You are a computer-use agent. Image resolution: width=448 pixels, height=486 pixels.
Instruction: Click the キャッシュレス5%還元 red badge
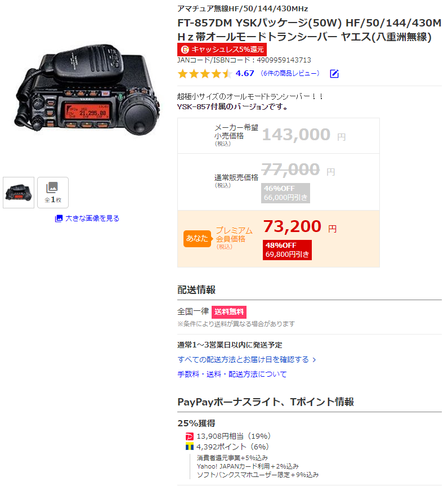click(x=222, y=50)
